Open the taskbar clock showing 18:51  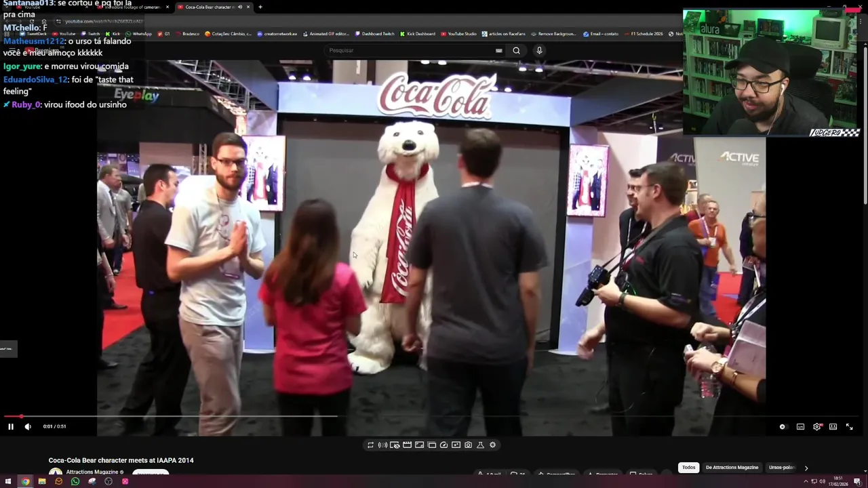point(839,481)
